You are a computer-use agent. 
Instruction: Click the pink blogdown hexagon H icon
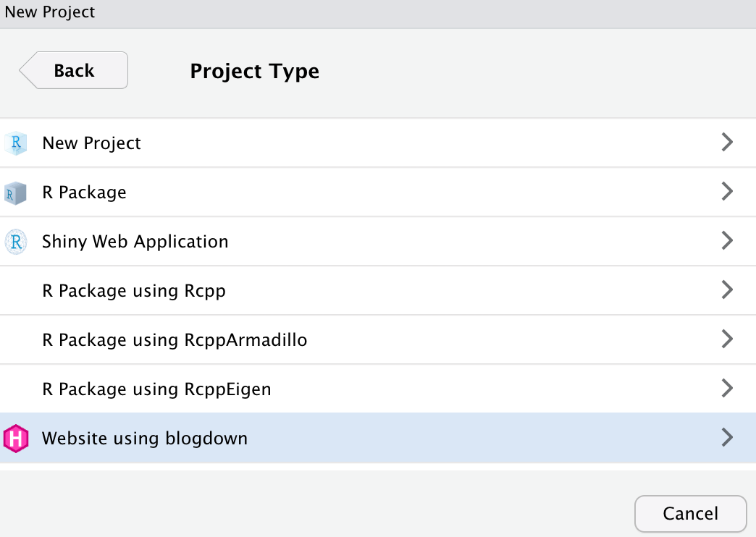point(16,438)
